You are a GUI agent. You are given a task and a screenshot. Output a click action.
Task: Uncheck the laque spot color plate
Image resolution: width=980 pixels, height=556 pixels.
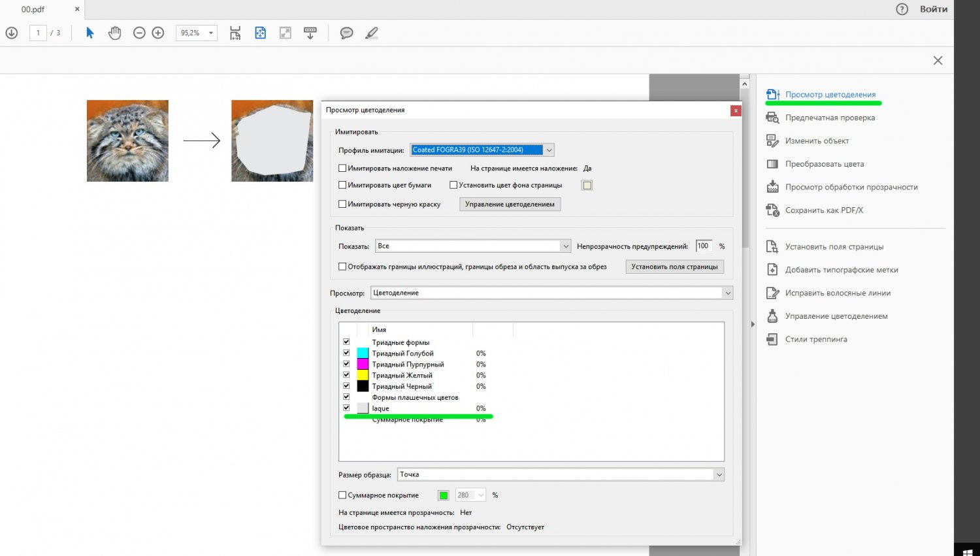click(x=346, y=408)
